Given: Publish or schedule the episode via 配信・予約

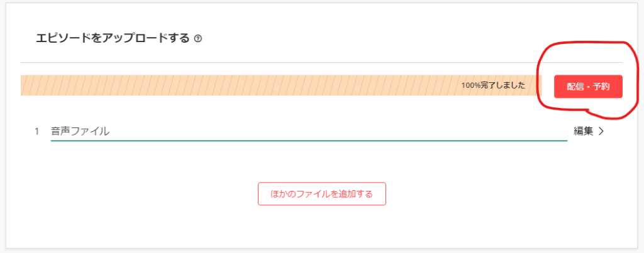Looking at the screenshot, I should 588,87.
